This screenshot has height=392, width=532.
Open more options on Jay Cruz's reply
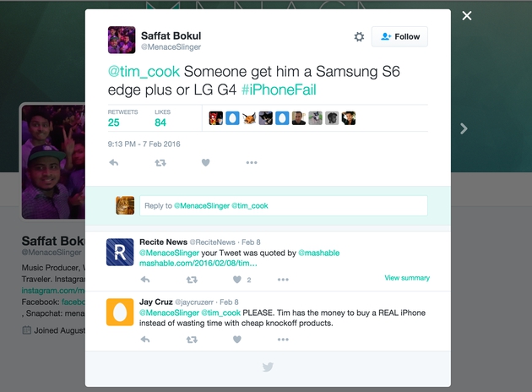[x=283, y=340]
